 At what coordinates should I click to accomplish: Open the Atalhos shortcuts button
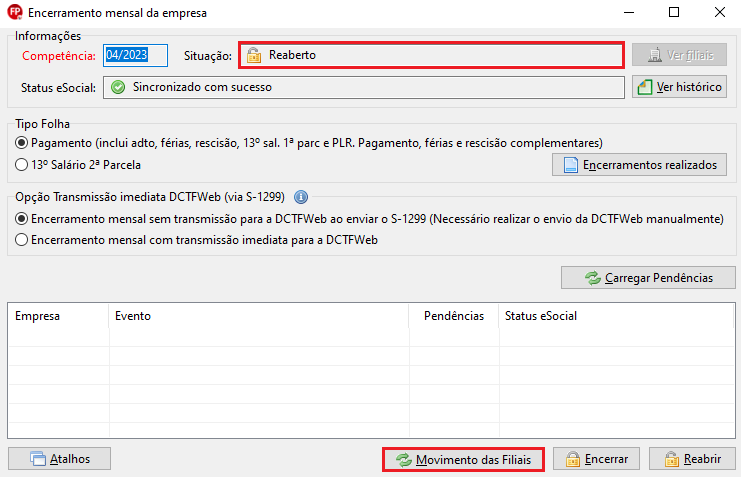pyautogui.click(x=60, y=459)
